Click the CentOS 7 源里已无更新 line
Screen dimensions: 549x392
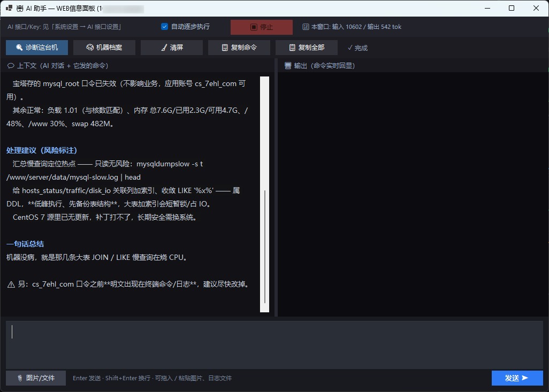point(105,217)
